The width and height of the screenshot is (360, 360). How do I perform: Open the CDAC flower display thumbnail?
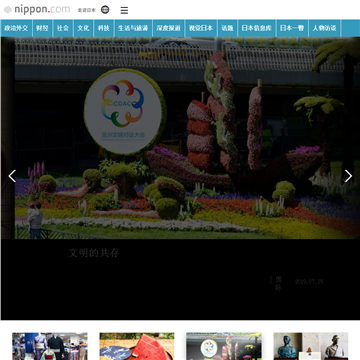tap(224, 346)
